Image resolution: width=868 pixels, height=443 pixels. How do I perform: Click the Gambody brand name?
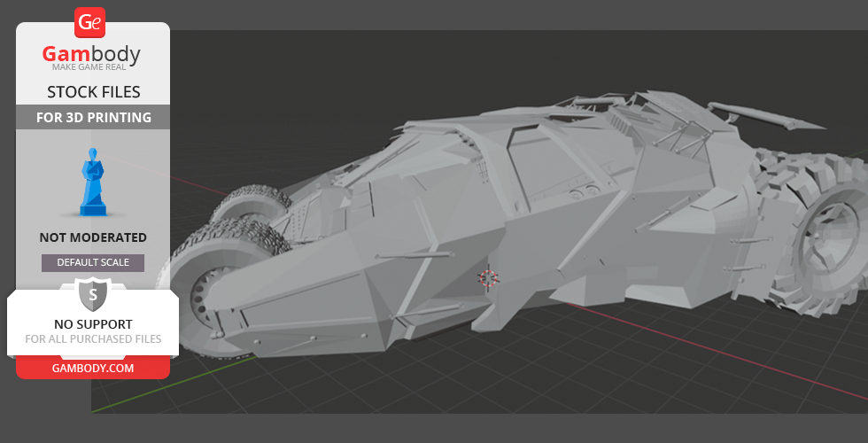pos(91,54)
